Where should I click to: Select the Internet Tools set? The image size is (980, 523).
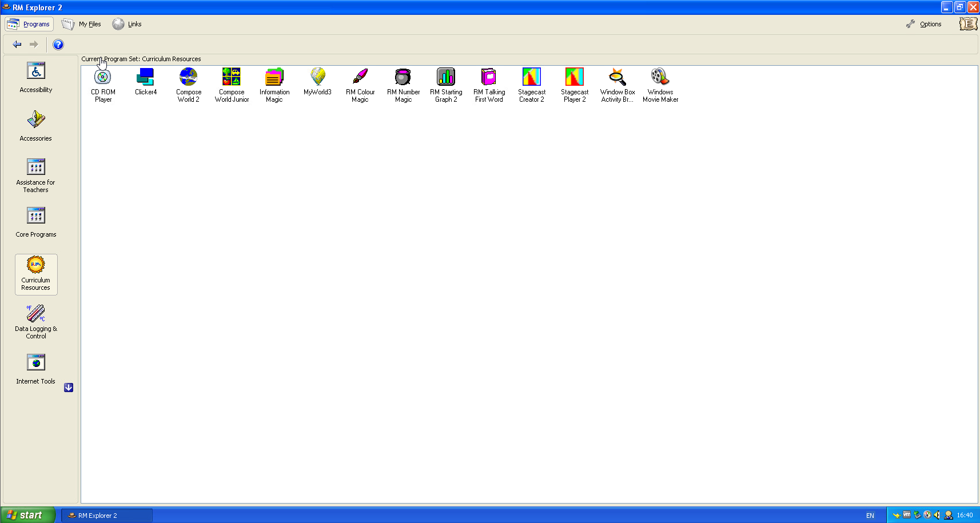36,369
